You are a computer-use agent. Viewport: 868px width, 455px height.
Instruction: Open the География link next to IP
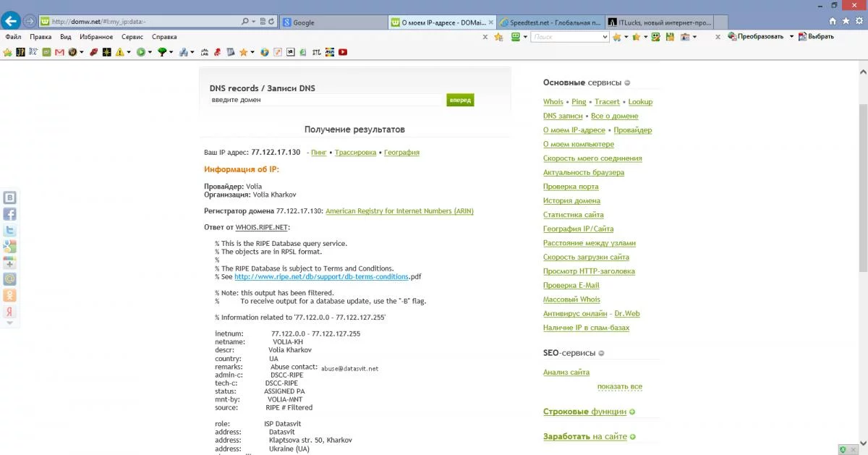pos(401,153)
